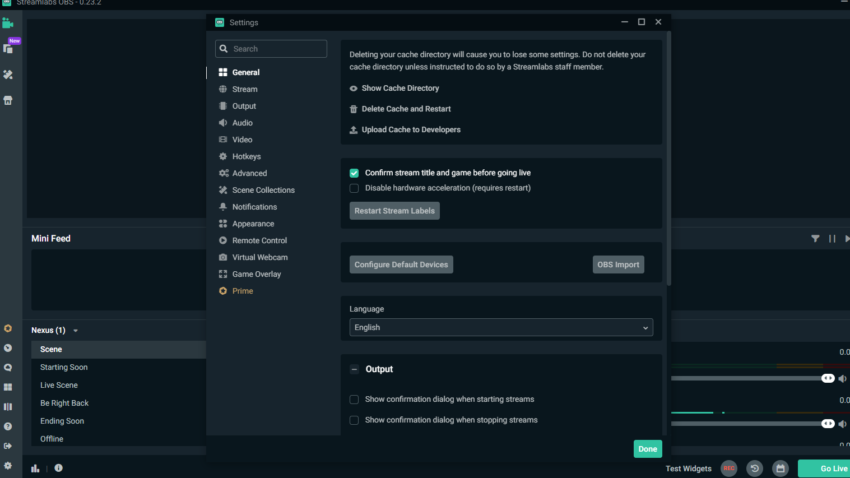The width and height of the screenshot is (850, 478).
Task: Click the Logout arrow icon in sidebar
Action: pyautogui.click(x=8, y=446)
